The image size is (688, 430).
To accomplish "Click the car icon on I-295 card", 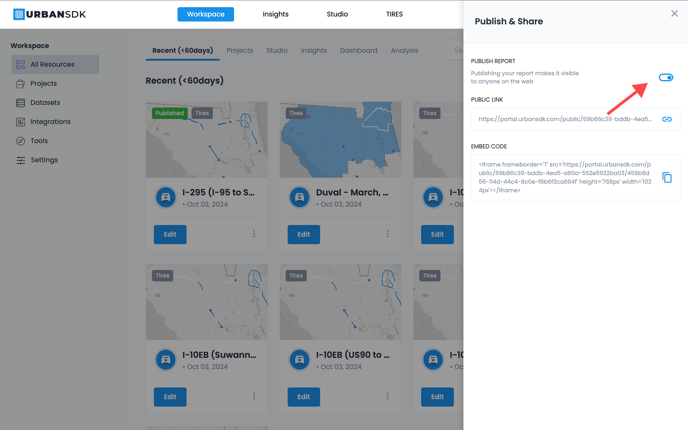I will click(166, 197).
